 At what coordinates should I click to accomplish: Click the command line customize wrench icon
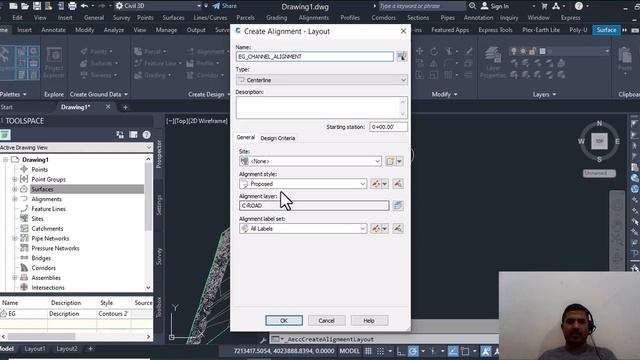coord(263,339)
